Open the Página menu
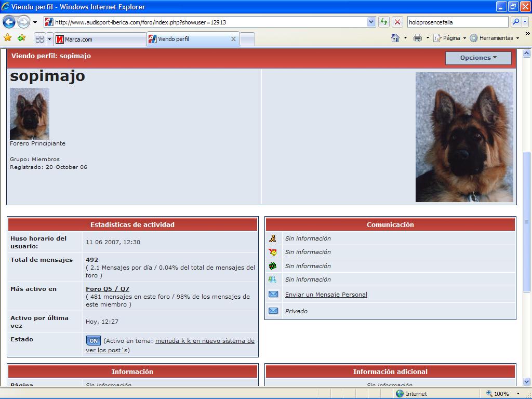This screenshot has height=399, width=532. point(450,38)
